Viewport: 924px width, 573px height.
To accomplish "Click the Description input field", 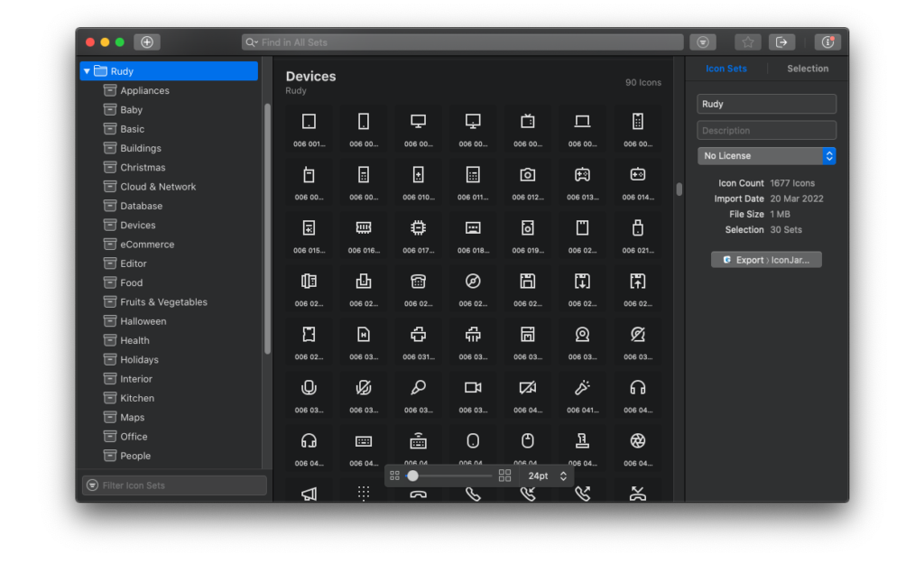I will [x=766, y=130].
